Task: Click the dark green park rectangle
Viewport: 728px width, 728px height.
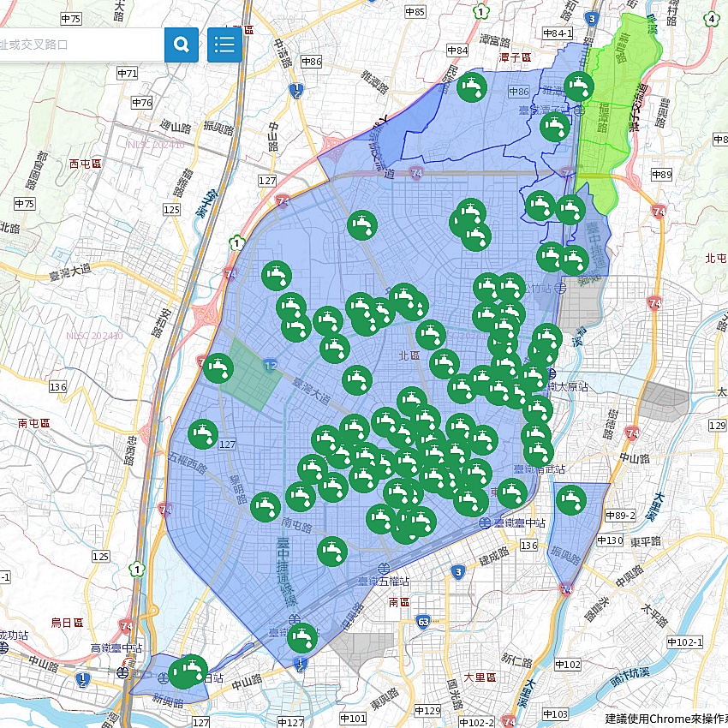Action: coord(250,379)
